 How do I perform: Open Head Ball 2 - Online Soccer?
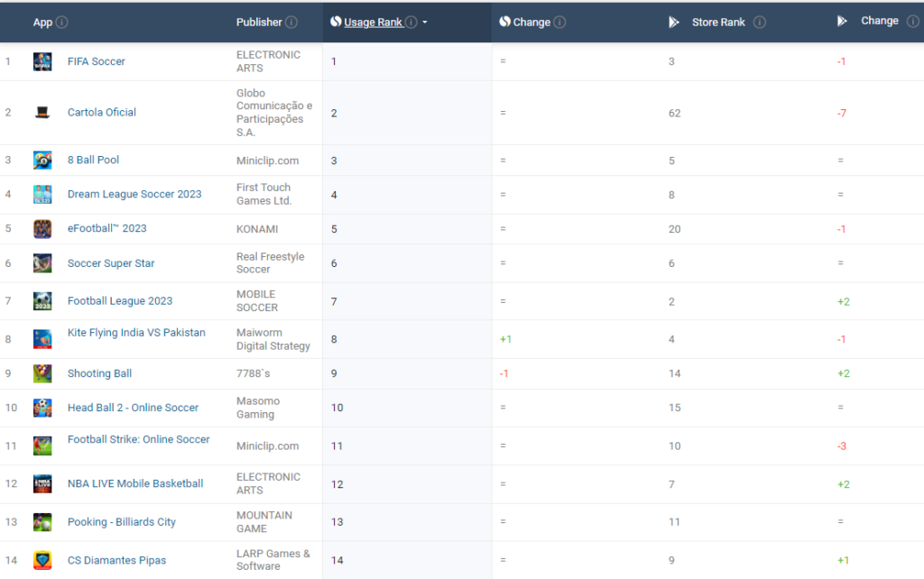pyautogui.click(x=133, y=408)
